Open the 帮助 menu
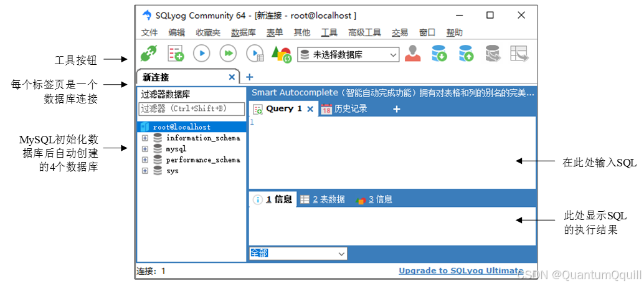The width and height of the screenshot is (644, 286). click(454, 33)
